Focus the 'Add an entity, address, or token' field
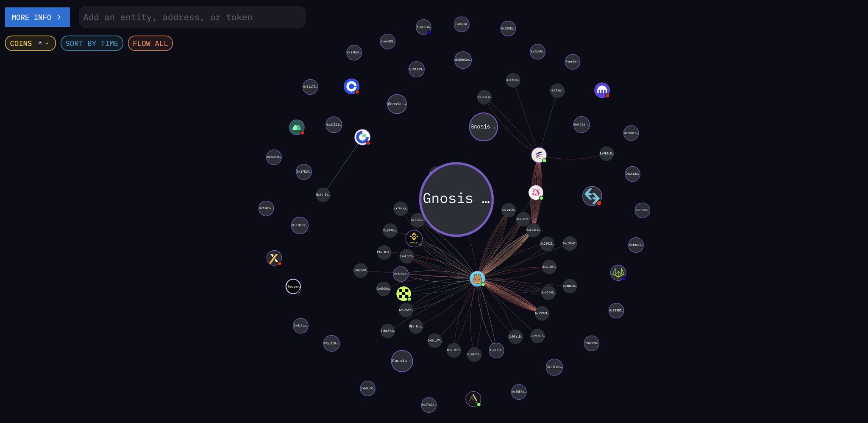This screenshot has height=423, width=868. [x=192, y=17]
